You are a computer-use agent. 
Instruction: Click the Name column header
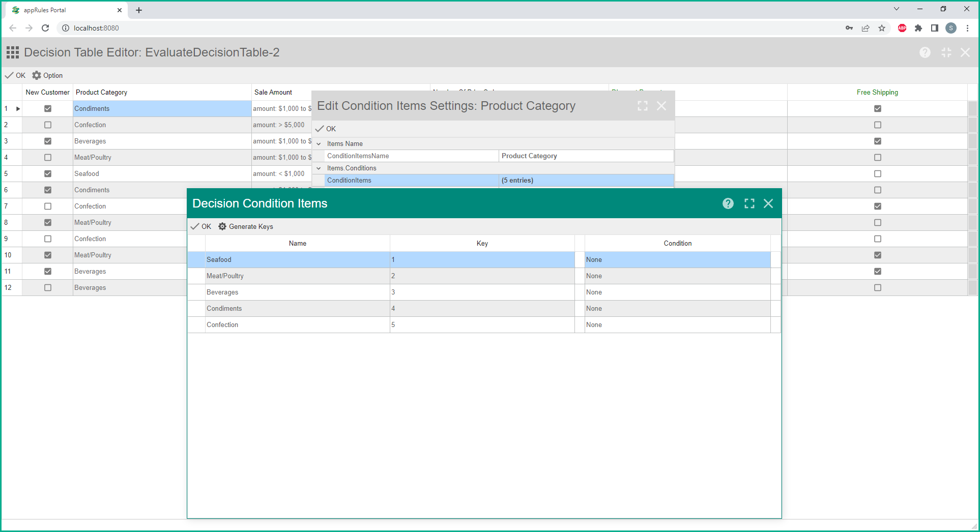pyautogui.click(x=298, y=243)
